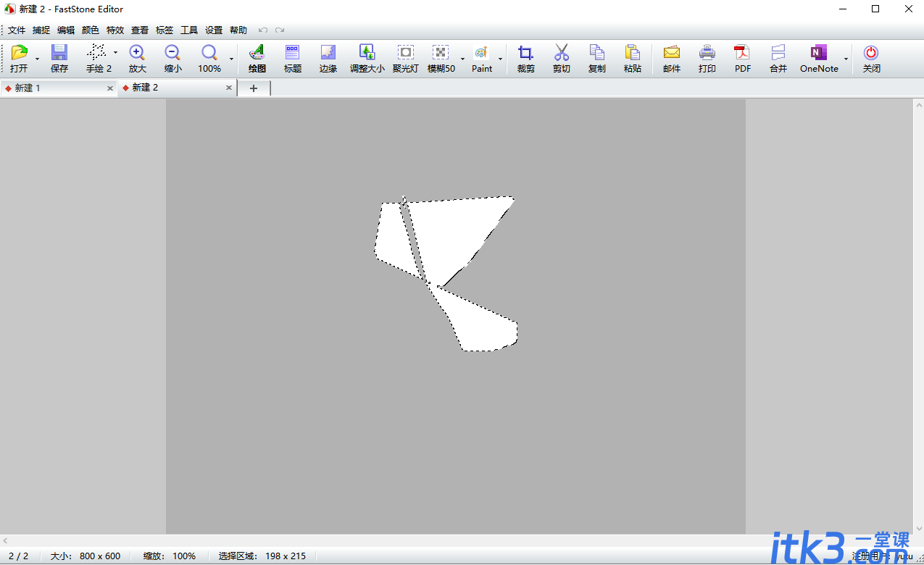The height and width of the screenshot is (565, 924).
Task: Close the 新建 1 tab
Action: click(110, 88)
